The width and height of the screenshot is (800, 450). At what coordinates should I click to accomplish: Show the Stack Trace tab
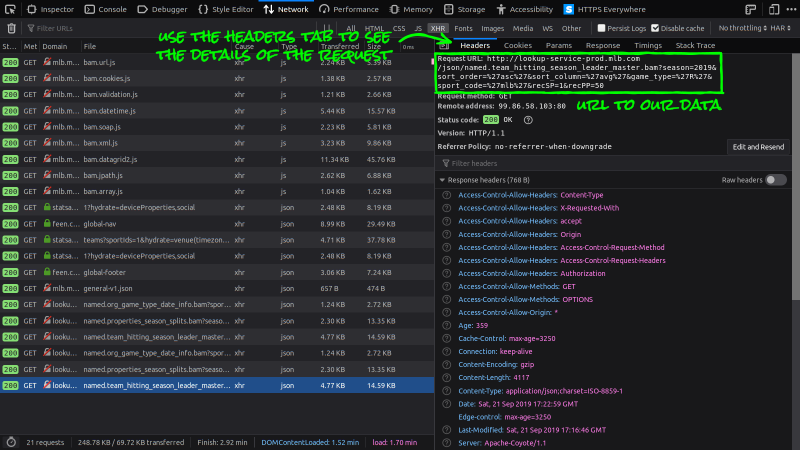point(695,45)
